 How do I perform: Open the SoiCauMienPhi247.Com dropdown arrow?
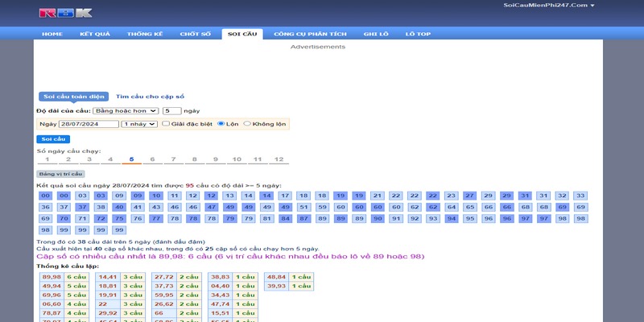point(592,6)
